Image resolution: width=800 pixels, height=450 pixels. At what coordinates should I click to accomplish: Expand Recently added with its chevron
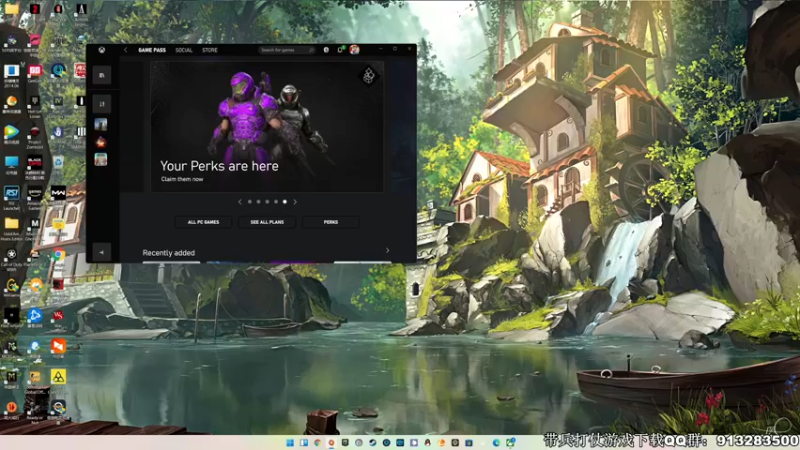[387, 251]
